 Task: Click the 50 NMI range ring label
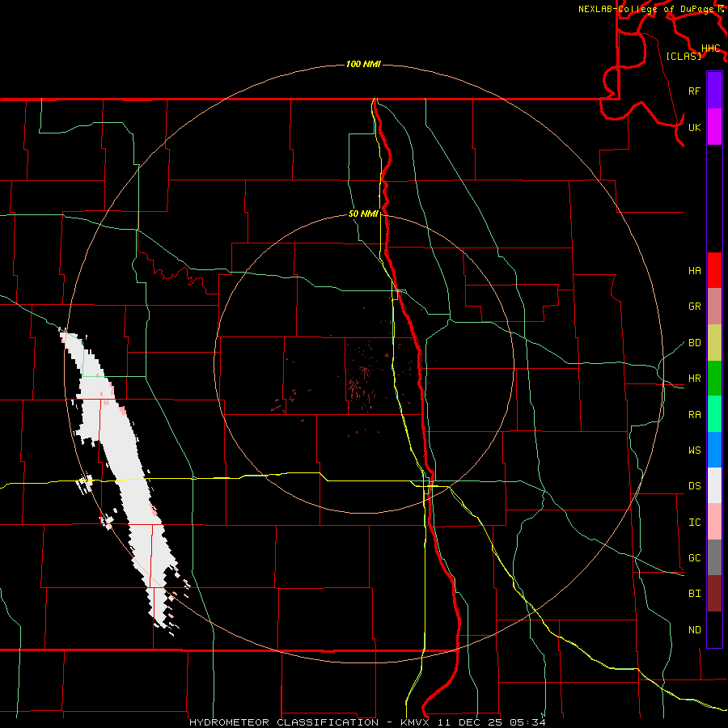tap(363, 214)
